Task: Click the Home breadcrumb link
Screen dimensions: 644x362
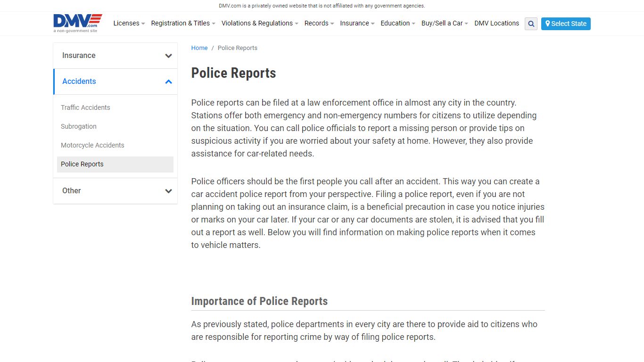Action: click(x=199, y=48)
